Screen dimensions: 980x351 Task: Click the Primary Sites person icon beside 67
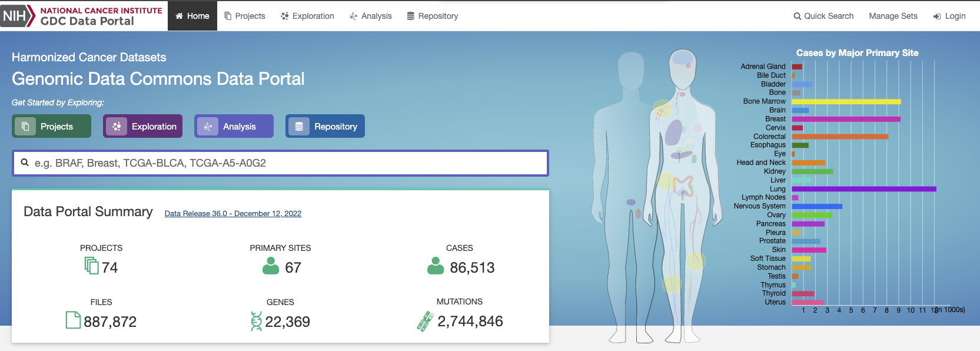pos(271,266)
